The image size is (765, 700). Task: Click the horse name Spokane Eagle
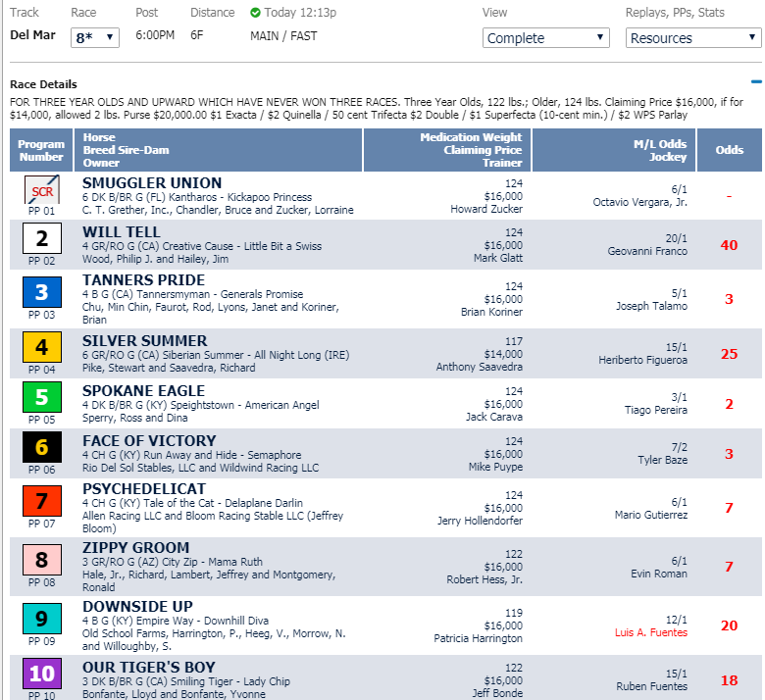point(144,389)
